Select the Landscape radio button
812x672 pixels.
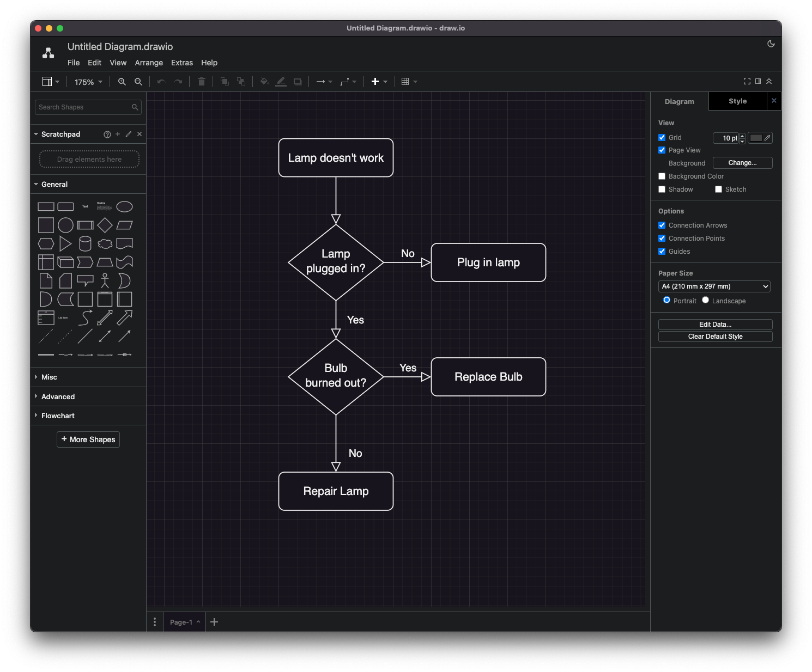[705, 300]
